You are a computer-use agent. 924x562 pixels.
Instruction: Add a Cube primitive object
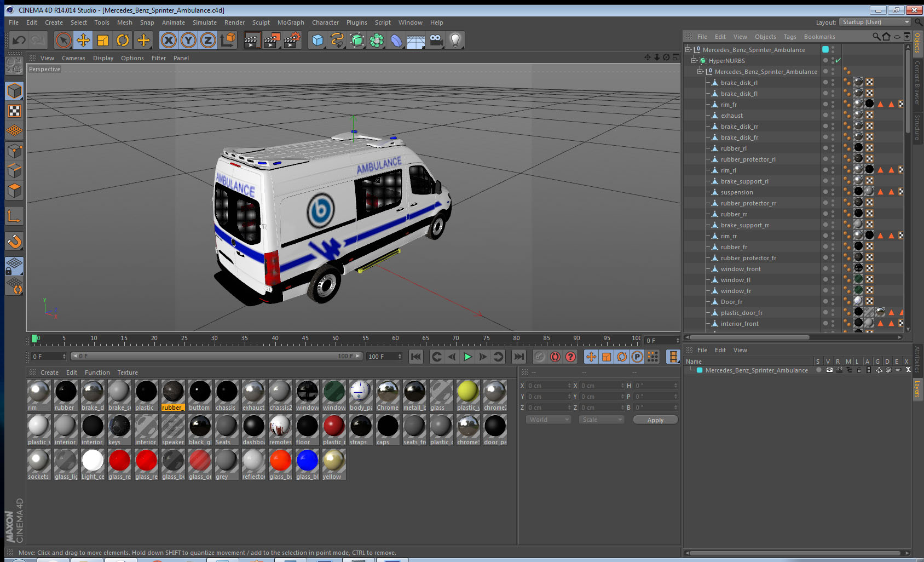click(x=317, y=40)
